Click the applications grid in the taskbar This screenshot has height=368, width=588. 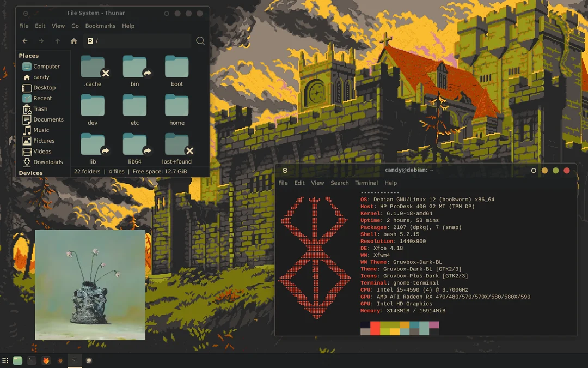tap(4, 360)
